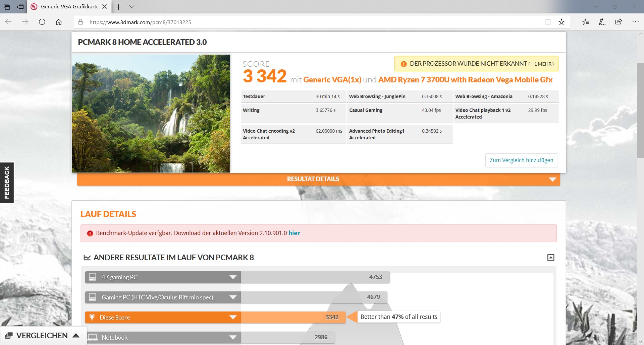
Task: Click the browser back arrow
Action: pos(8,22)
